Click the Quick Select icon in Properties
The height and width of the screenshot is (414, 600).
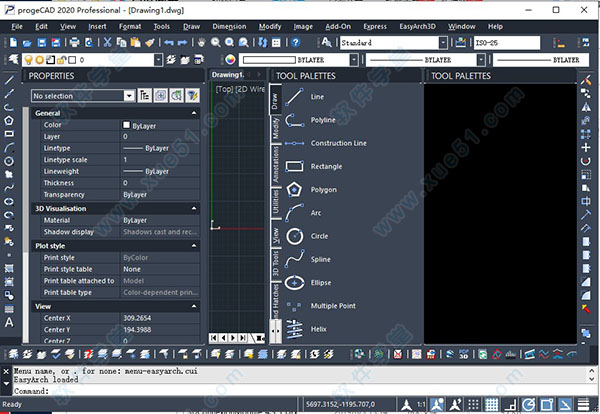pos(192,95)
